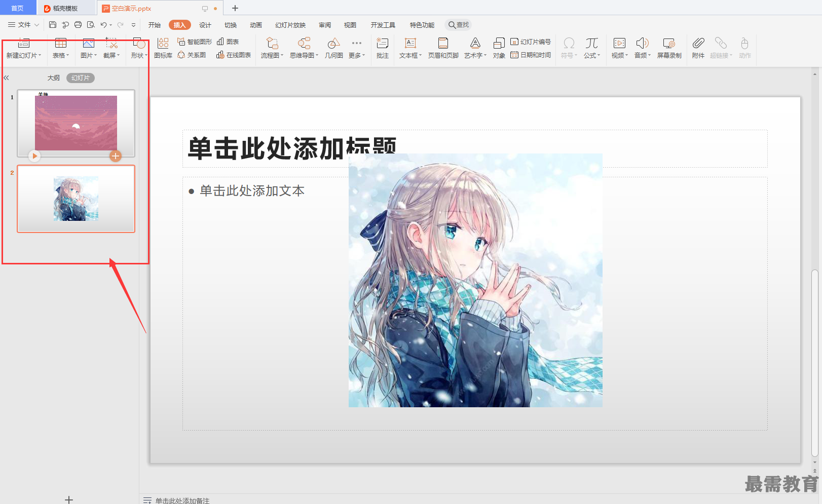Click the title placeholder text
The image size is (822, 504).
(x=292, y=148)
